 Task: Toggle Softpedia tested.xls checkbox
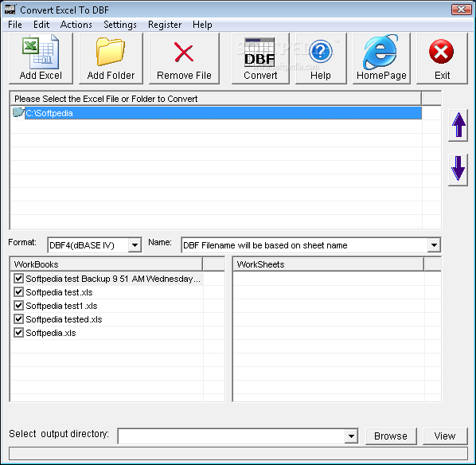19,319
